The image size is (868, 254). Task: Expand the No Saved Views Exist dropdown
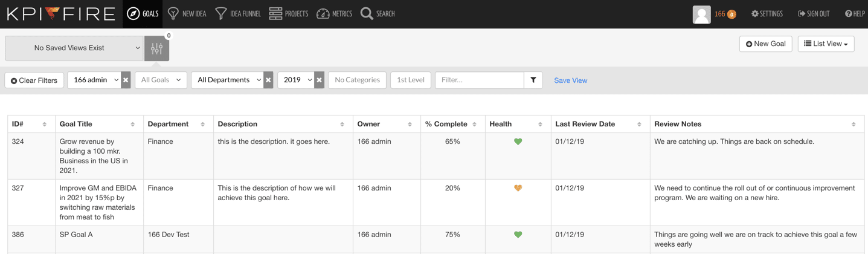tap(74, 48)
